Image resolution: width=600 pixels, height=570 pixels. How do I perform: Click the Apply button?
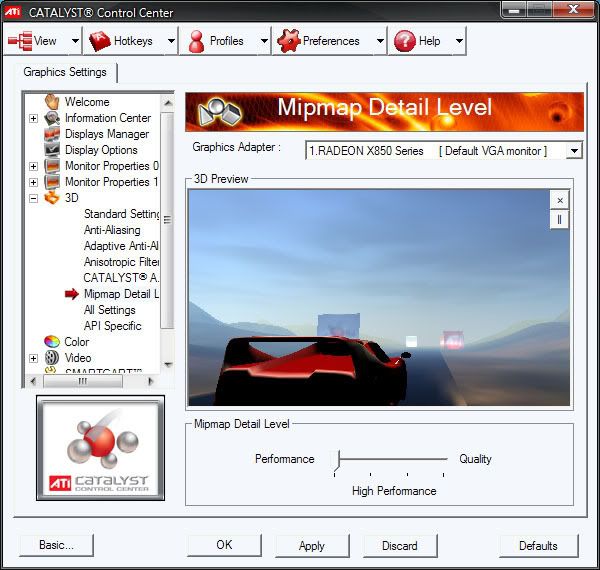click(x=312, y=545)
